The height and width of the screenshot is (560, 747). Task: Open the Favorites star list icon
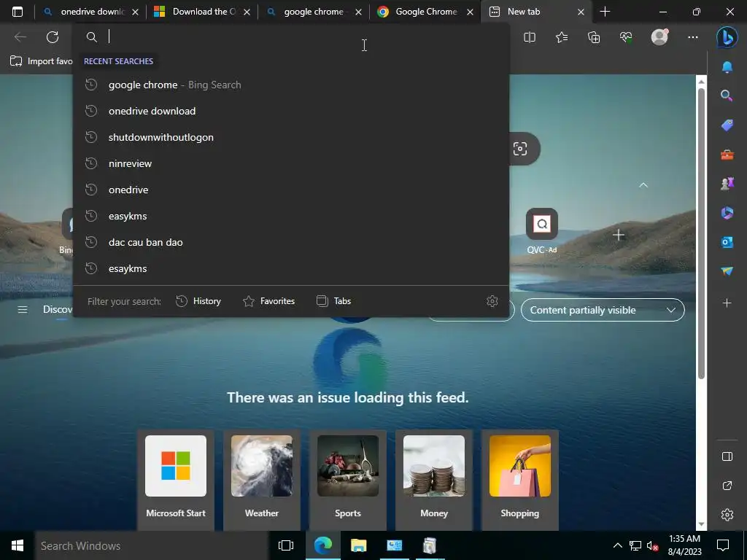click(562, 37)
